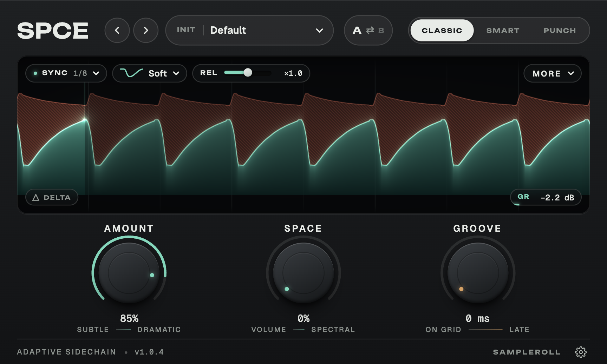Click the SAMPLEROLL brand label
This screenshot has height=364, width=607.
click(527, 352)
